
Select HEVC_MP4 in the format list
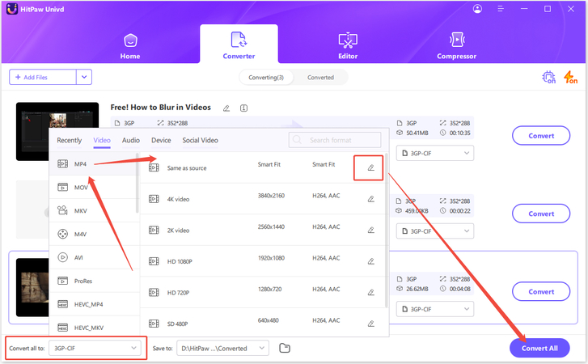coord(94,304)
